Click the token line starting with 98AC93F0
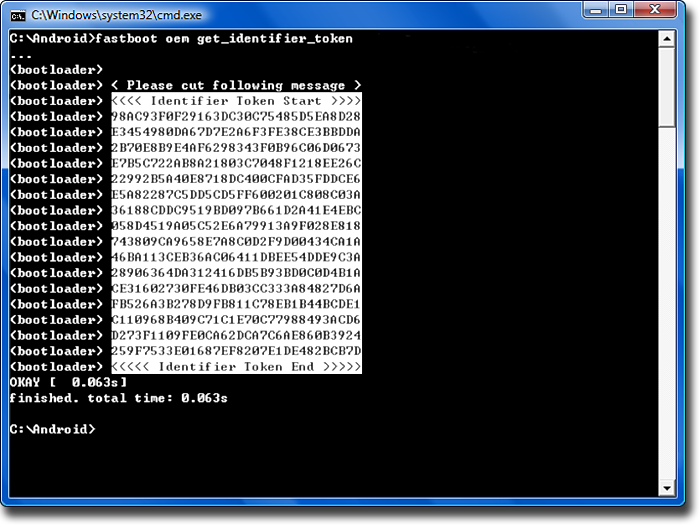The image size is (700, 531). [235, 117]
